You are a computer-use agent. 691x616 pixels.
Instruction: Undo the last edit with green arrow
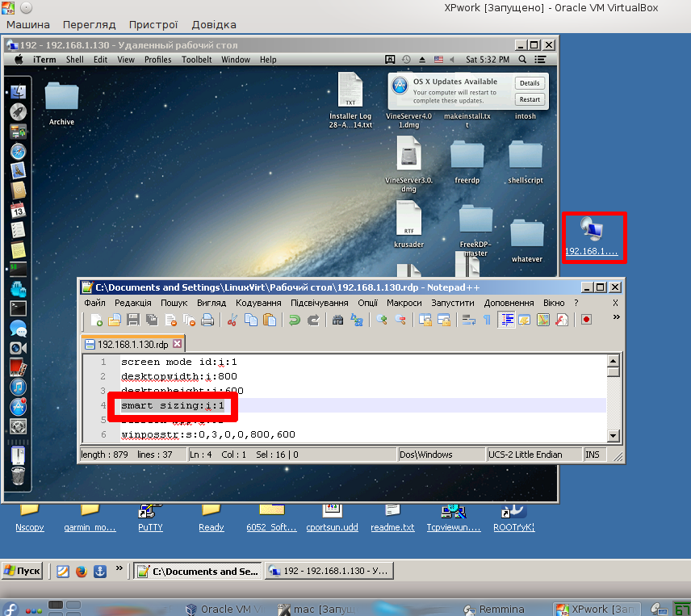(295, 320)
